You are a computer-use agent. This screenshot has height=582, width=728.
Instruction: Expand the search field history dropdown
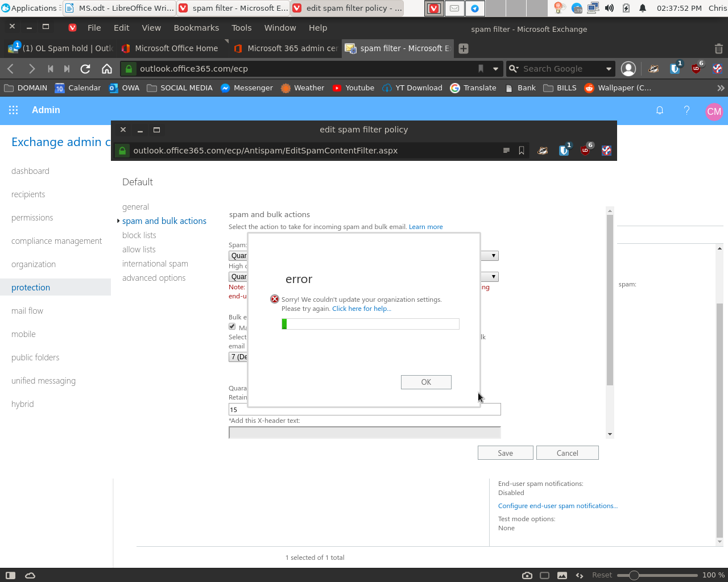tap(609, 69)
